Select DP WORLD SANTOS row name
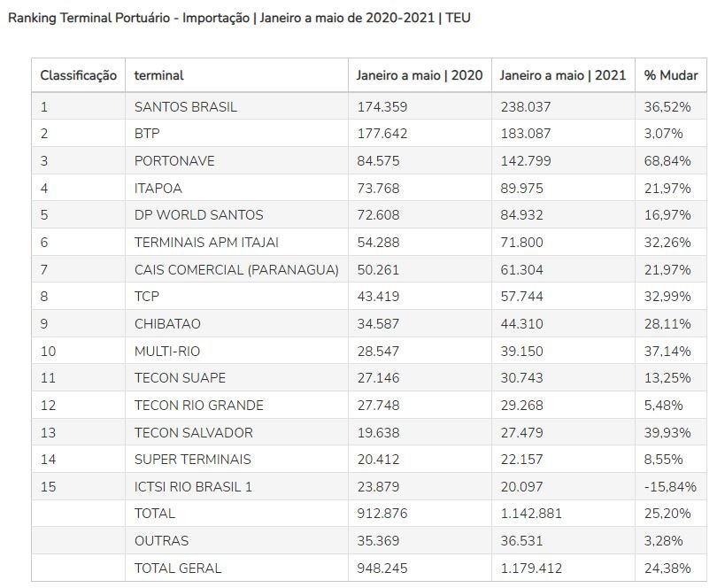Viewport: 717px width, 588px height. tap(198, 215)
